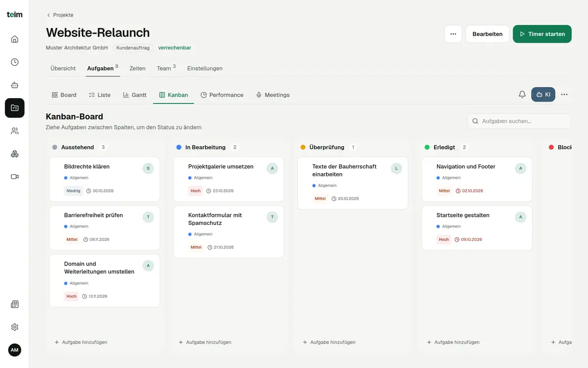Image resolution: width=588 pixels, height=368 pixels.
Task: Click the teim logo
Action: (x=15, y=15)
